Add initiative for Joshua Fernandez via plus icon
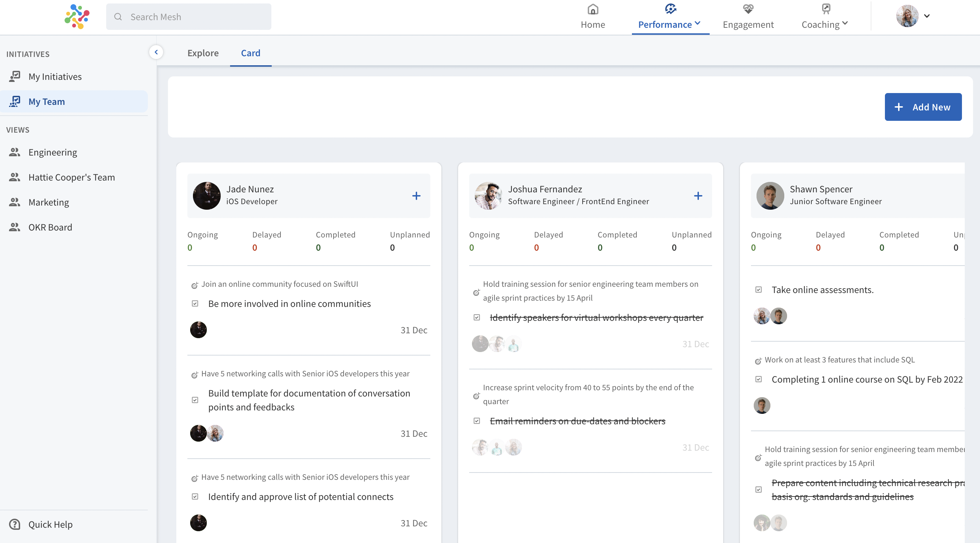 click(698, 196)
